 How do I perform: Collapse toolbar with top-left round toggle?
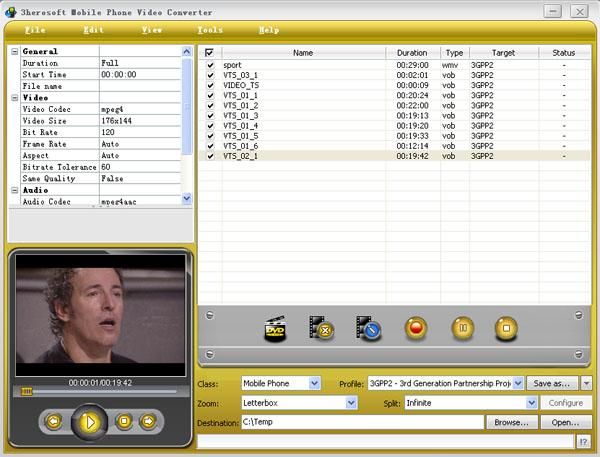209,315
